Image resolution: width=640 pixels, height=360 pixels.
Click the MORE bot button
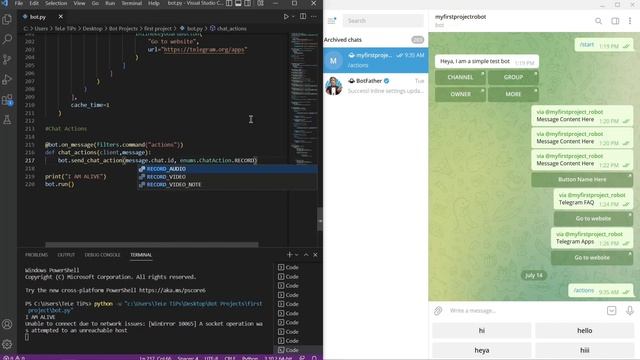click(513, 94)
